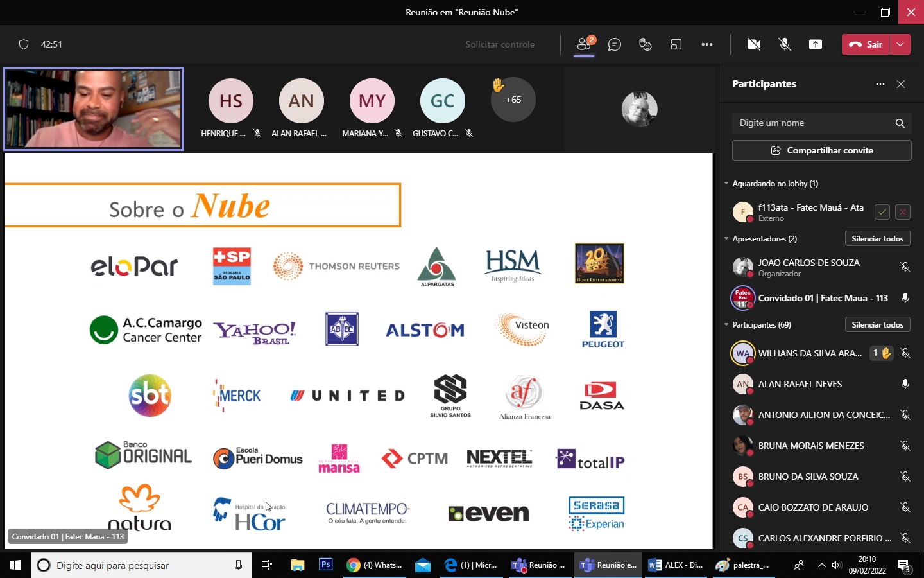
Task: Click the MY participant avatar
Action: [x=372, y=101]
